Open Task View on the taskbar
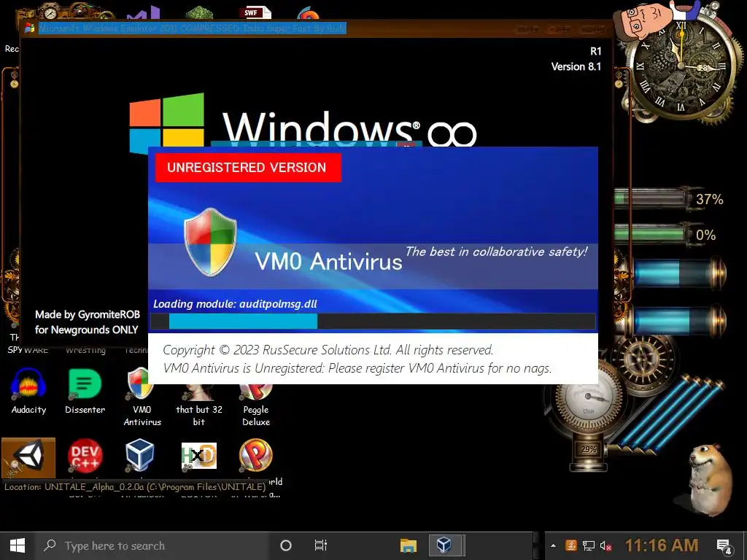 321,545
